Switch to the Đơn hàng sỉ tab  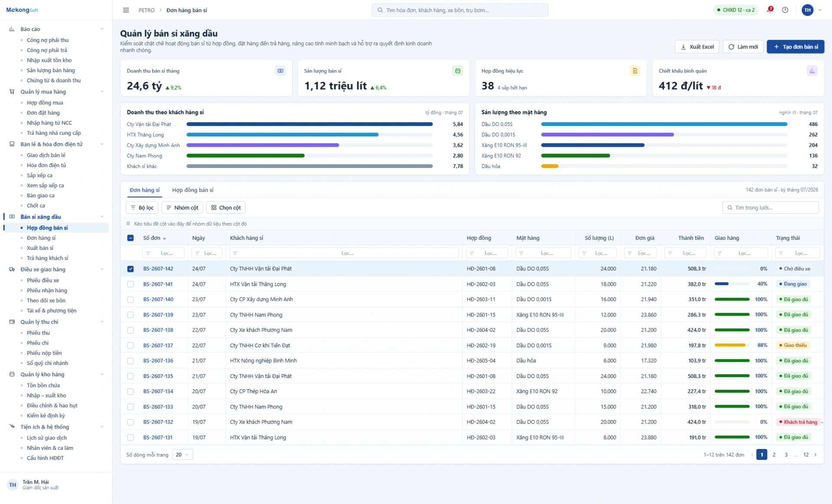145,190
